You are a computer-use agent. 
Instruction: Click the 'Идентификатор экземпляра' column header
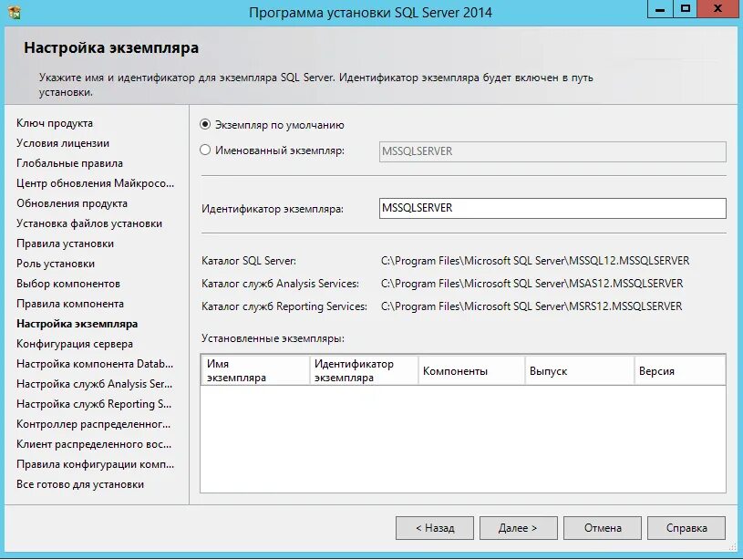364,371
